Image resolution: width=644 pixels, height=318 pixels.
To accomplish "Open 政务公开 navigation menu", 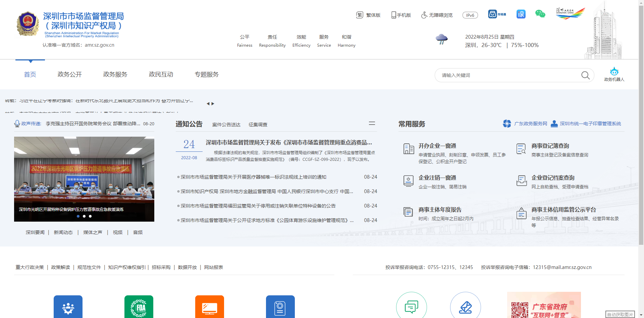I will [70, 74].
